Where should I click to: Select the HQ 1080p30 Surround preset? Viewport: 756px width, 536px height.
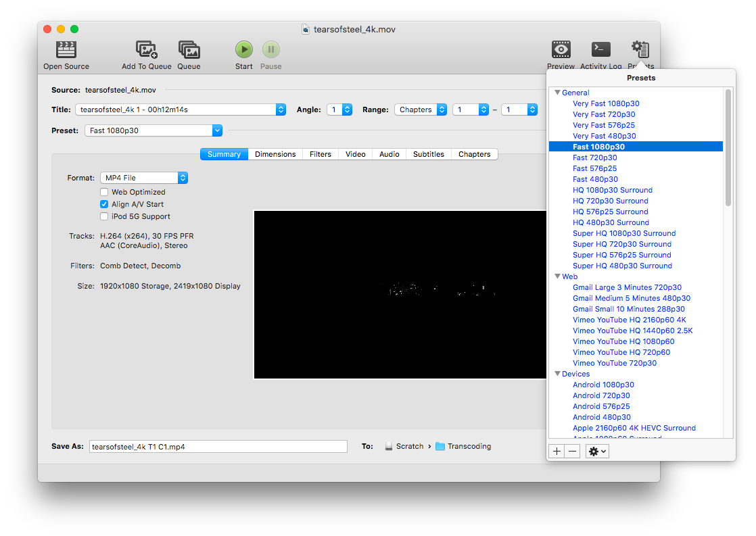(x=613, y=191)
